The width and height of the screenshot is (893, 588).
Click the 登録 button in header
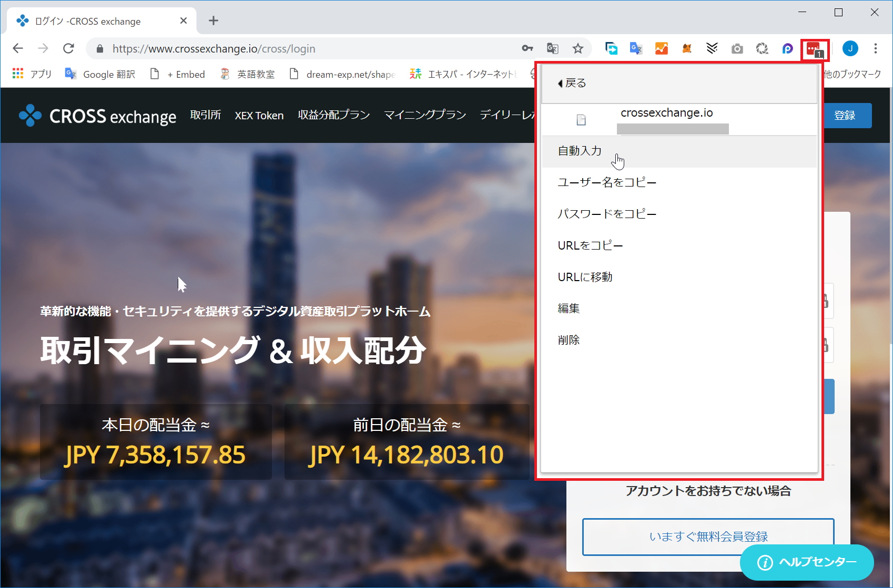847,116
